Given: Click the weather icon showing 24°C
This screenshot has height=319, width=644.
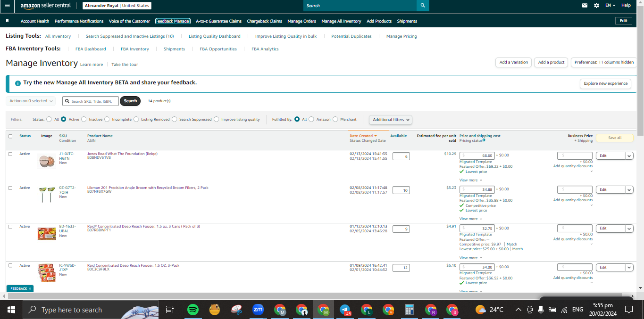Looking at the screenshot, I should click(481, 310).
